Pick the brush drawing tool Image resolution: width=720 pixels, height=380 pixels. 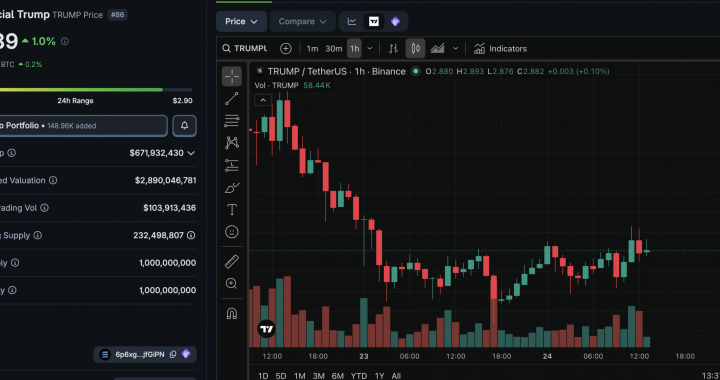tap(232, 188)
